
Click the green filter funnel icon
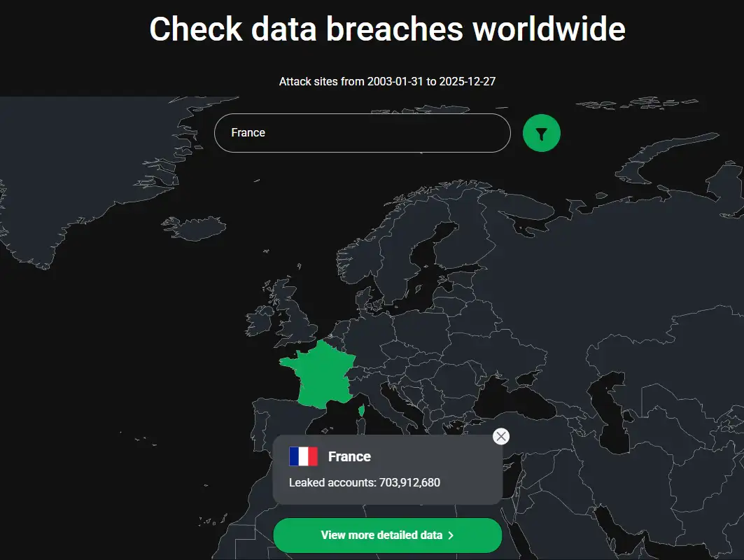coord(541,133)
